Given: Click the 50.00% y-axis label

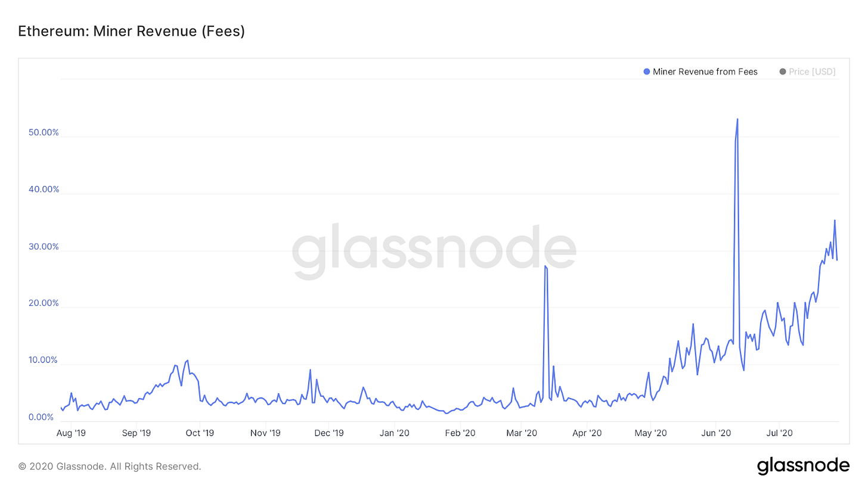Looking at the screenshot, I should point(44,132).
